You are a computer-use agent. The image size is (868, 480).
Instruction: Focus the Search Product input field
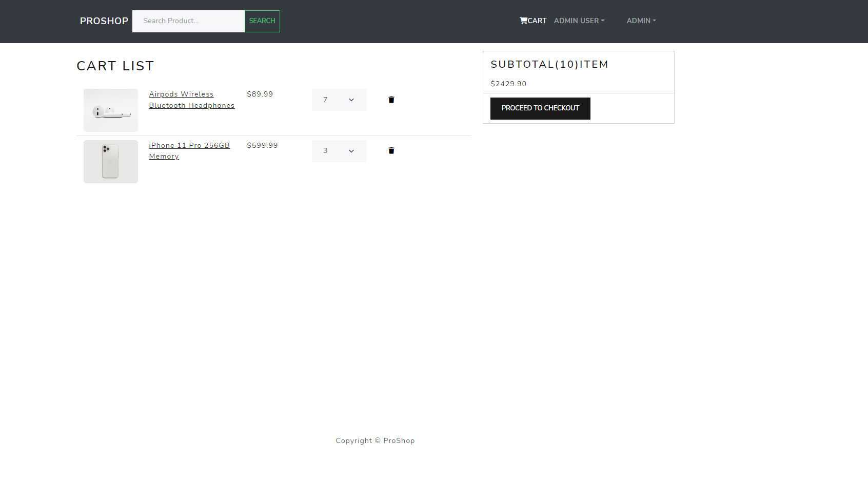click(x=188, y=21)
